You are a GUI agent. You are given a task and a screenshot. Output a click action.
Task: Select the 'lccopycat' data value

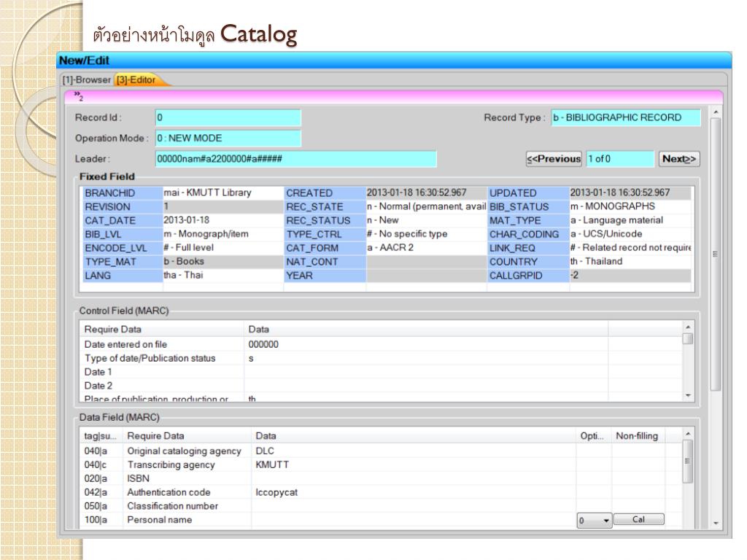point(276,492)
